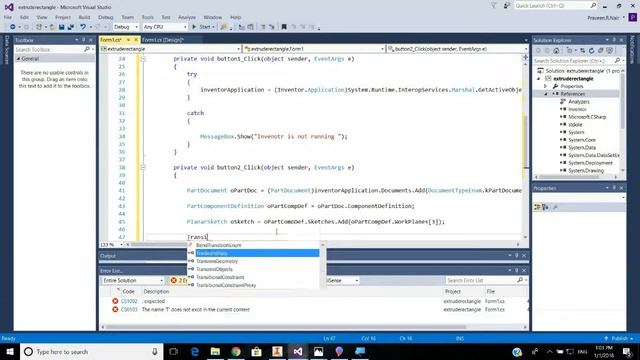Select the System.Drawing reference in Solution Explorer
640x360 pixels.
586,170
